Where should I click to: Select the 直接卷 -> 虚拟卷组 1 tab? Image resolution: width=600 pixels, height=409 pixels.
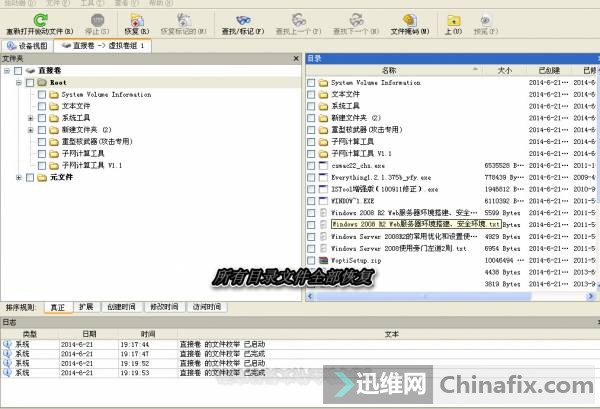click(x=103, y=46)
